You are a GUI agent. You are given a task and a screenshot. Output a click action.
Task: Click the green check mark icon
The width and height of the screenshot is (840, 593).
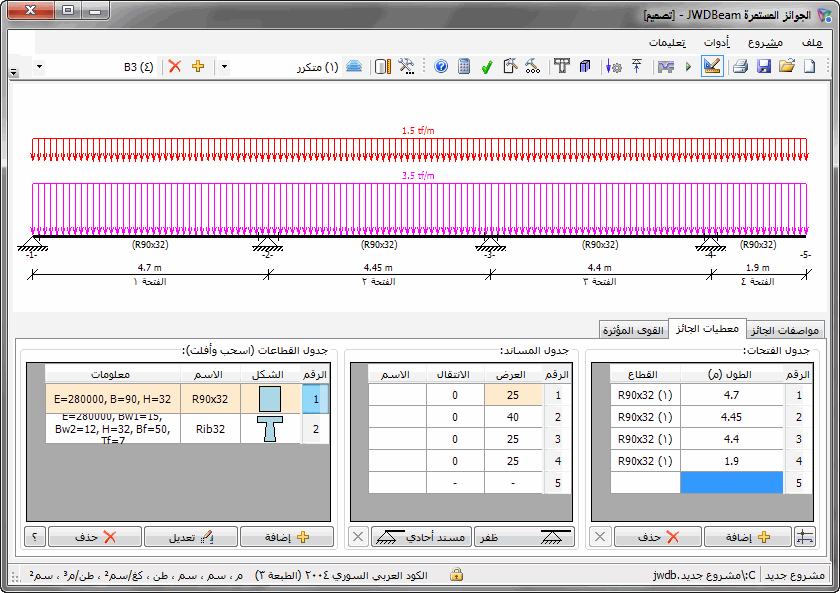[x=487, y=67]
